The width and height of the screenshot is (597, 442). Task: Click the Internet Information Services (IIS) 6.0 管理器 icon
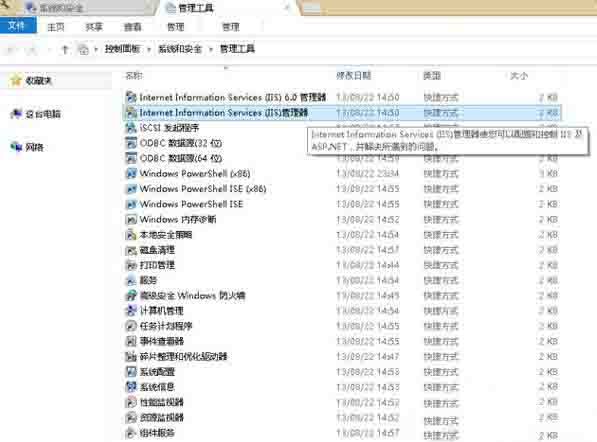point(131,97)
